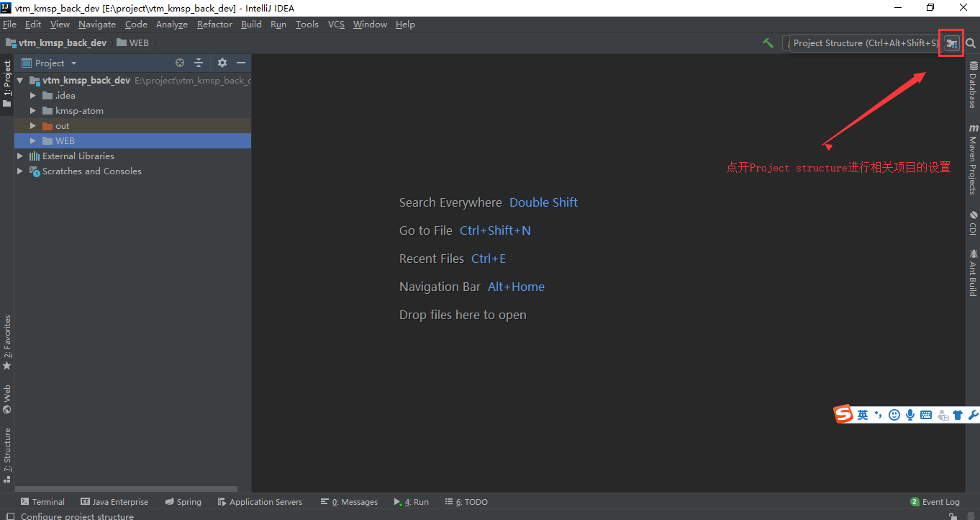Expand the .idea folder arrow
Viewport: 980px width, 520px height.
click(x=33, y=96)
